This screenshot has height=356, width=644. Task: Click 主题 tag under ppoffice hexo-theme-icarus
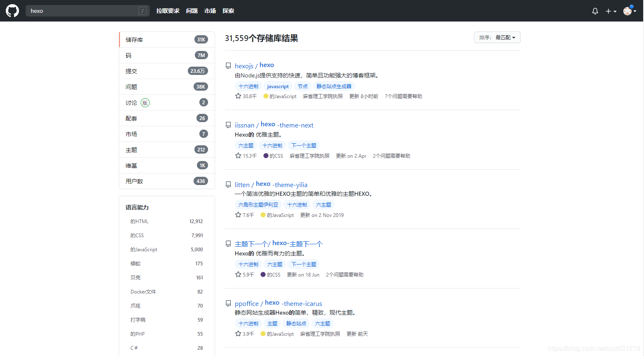click(x=272, y=324)
